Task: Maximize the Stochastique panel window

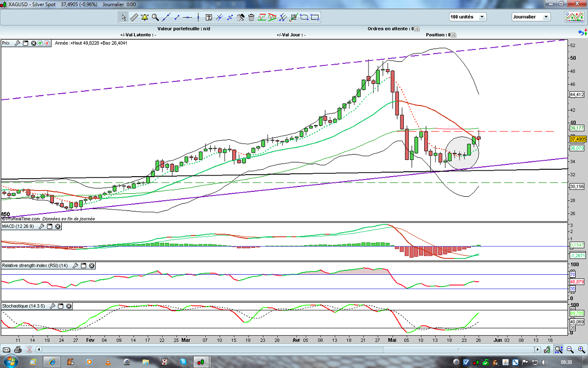Action: (x=60, y=306)
